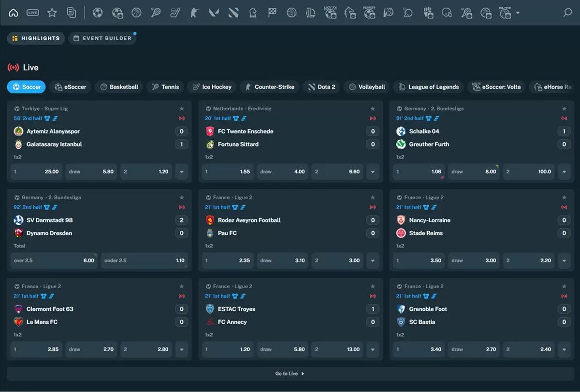This screenshot has height=392, width=580.
Task: Star the ESTAC Troyes vs FC Annecy match
Action: [x=373, y=287]
